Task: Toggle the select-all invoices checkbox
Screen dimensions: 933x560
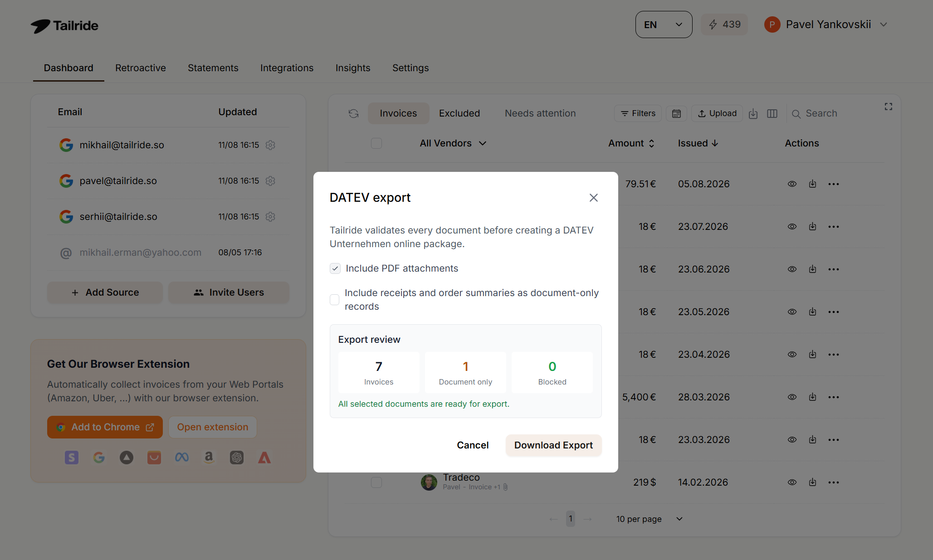Action: 376,143
